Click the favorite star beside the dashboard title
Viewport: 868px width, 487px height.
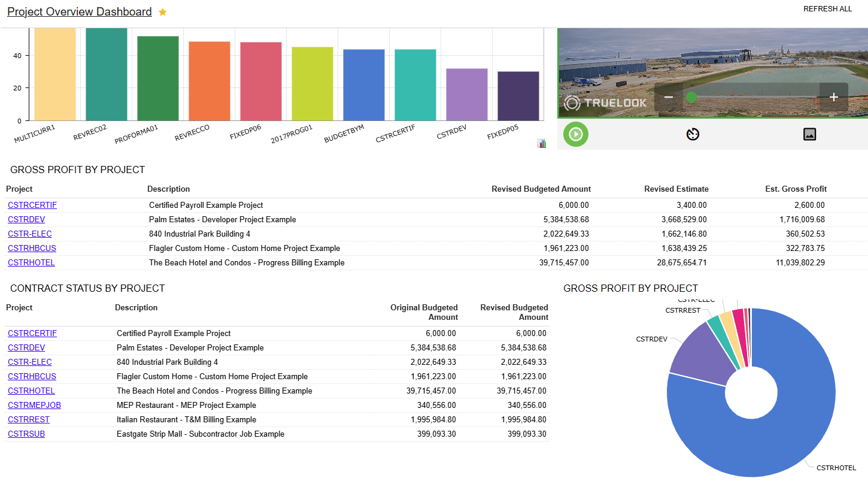[x=162, y=13]
